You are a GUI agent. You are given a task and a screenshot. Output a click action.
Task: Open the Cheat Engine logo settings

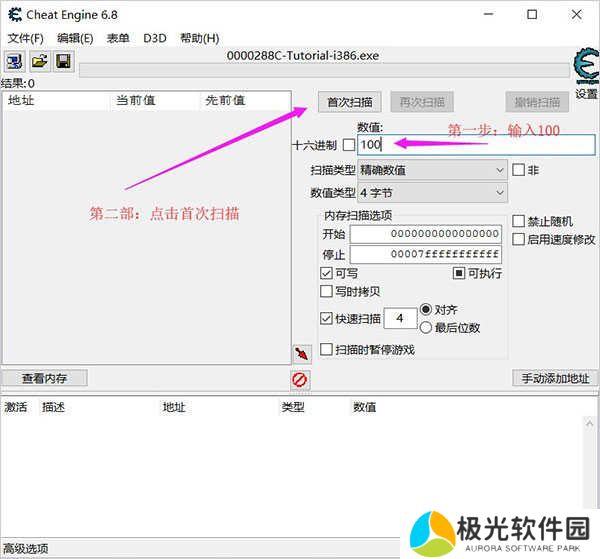tap(586, 66)
